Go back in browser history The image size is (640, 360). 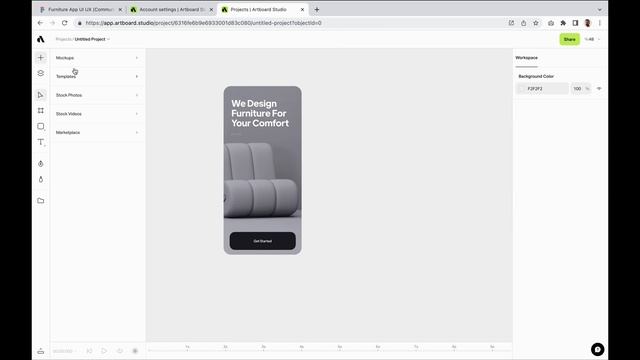[40, 23]
